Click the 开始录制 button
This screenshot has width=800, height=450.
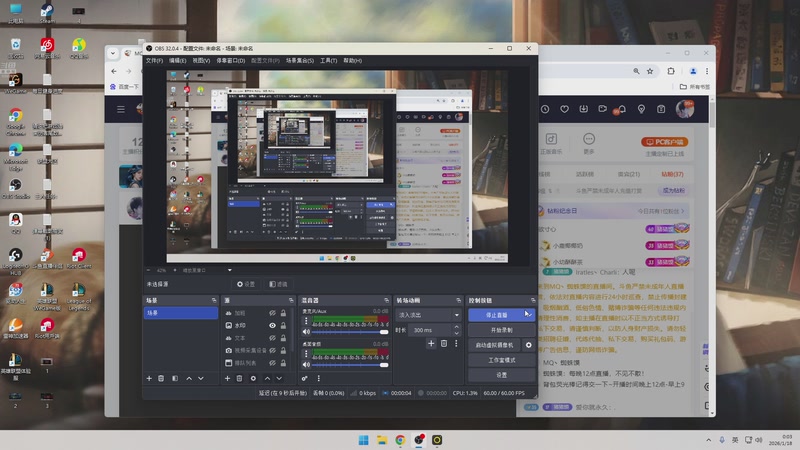[x=502, y=330]
